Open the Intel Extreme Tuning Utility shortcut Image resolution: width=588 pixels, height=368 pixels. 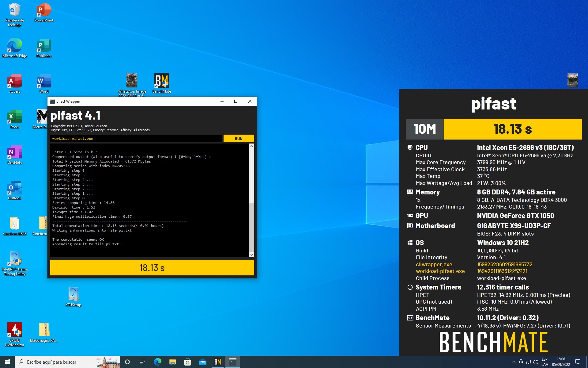click(14, 264)
